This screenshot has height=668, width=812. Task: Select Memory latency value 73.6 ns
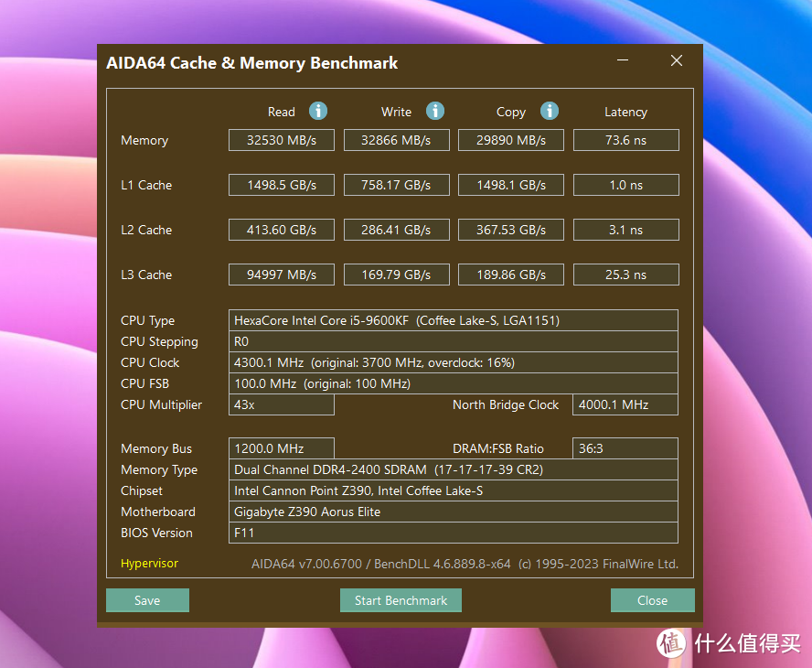point(626,140)
